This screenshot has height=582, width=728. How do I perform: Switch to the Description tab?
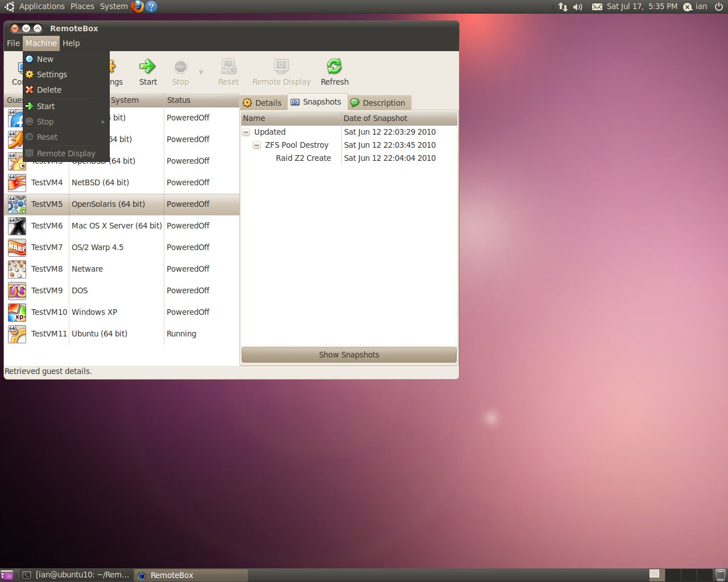[x=378, y=103]
